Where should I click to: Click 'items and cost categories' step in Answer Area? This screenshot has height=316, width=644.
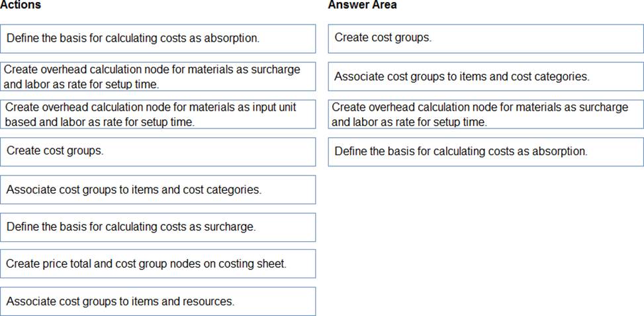tap(485, 77)
